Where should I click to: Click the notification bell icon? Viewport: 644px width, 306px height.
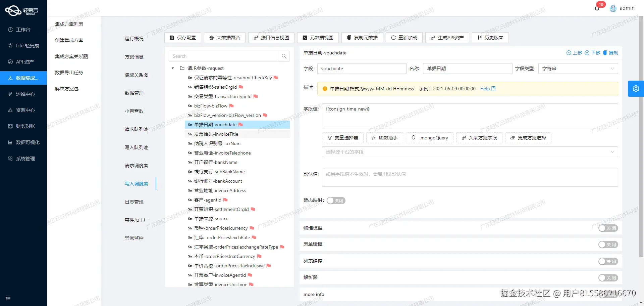pos(597,8)
